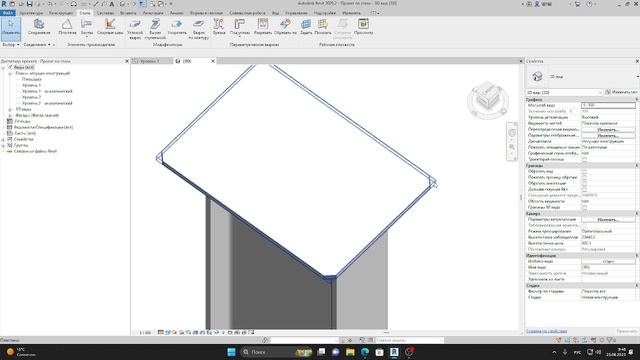Expand the Семейства tree node

(4, 139)
